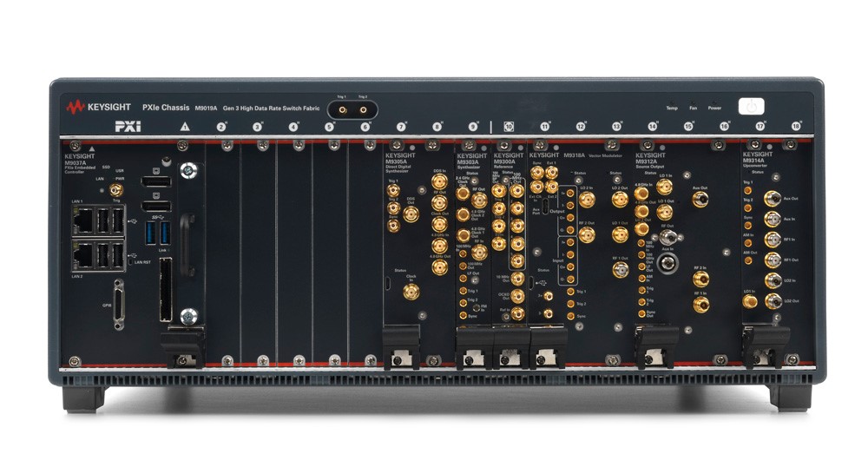This screenshot has height=467, width=868.
Task: Click the M9300A OCXO Out connector
Action: coord(517,296)
